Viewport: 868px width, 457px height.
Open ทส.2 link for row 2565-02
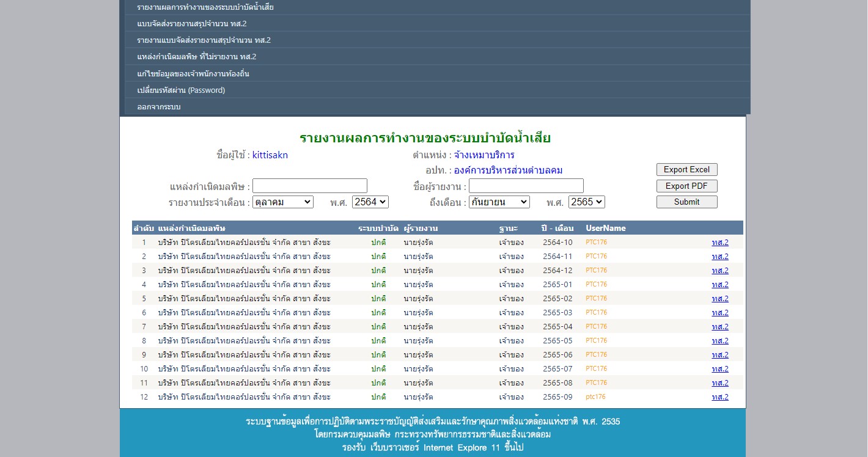click(x=720, y=298)
